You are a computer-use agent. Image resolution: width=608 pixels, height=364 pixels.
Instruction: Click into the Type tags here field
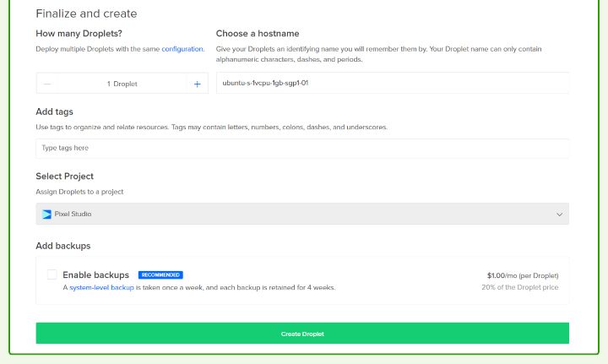[301, 149]
